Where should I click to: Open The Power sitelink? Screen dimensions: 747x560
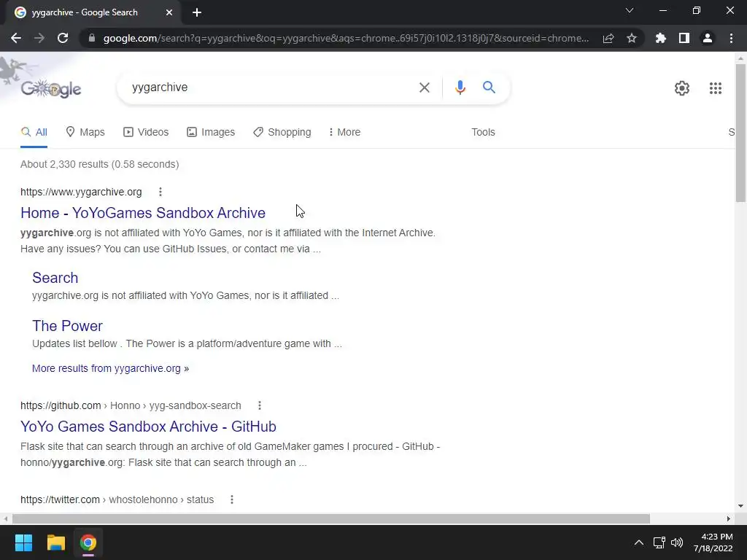(67, 326)
